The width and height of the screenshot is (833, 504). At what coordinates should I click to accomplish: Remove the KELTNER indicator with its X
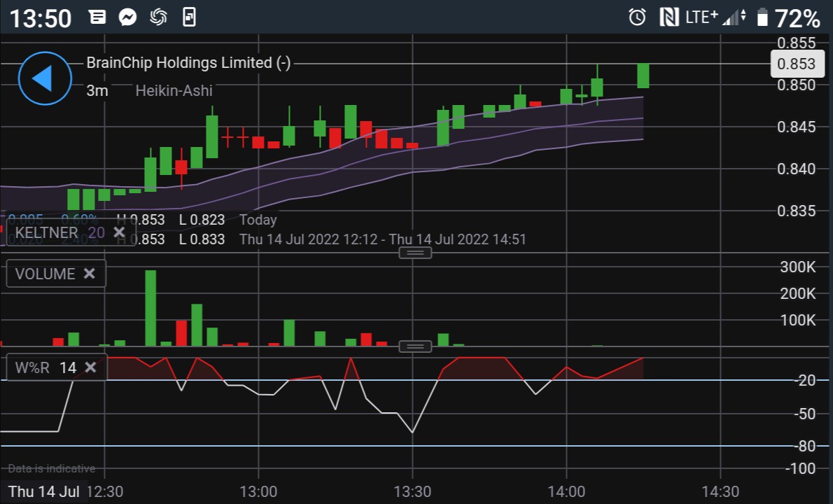[119, 232]
